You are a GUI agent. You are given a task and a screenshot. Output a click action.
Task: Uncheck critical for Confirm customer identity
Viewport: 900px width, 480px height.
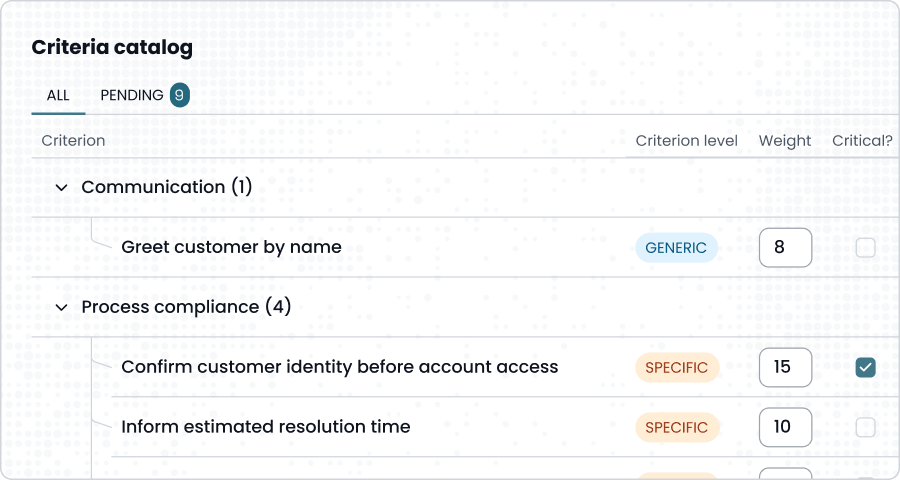(x=865, y=368)
